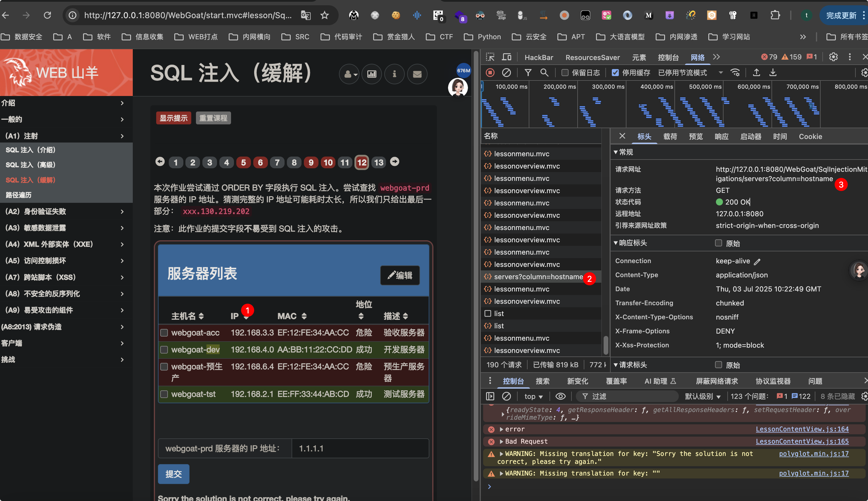Open the translate page icon in address bar
Viewport: 868px width, 501px height.
(306, 15)
